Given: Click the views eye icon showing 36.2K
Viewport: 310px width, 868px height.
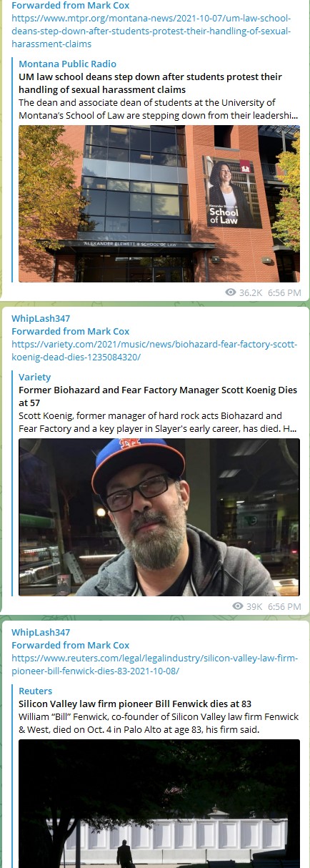Looking at the screenshot, I should [230, 292].
